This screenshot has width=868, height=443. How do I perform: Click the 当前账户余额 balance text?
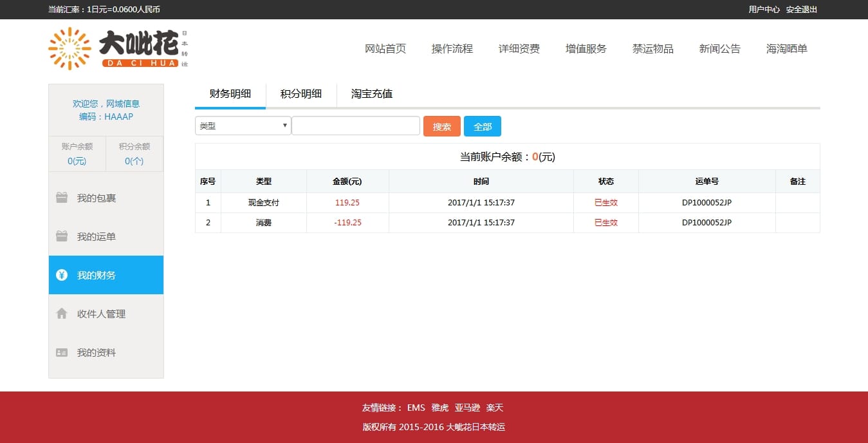(507, 156)
